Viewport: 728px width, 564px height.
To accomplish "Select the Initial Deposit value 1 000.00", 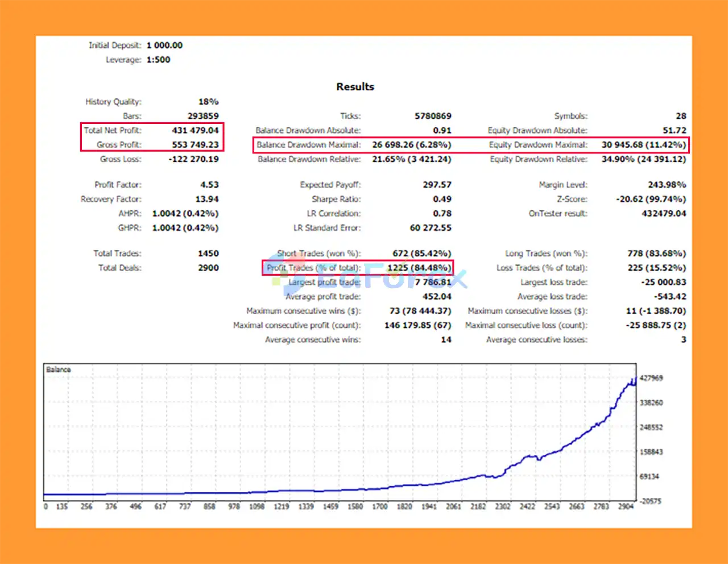I will tap(164, 45).
